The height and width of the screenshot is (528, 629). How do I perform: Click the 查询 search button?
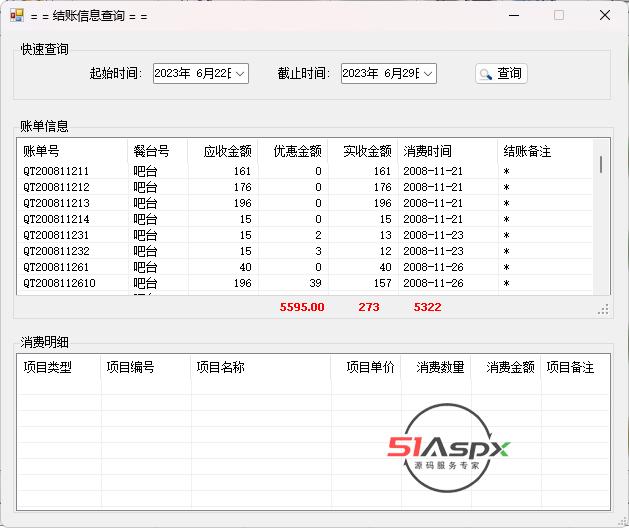tap(501, 73)
